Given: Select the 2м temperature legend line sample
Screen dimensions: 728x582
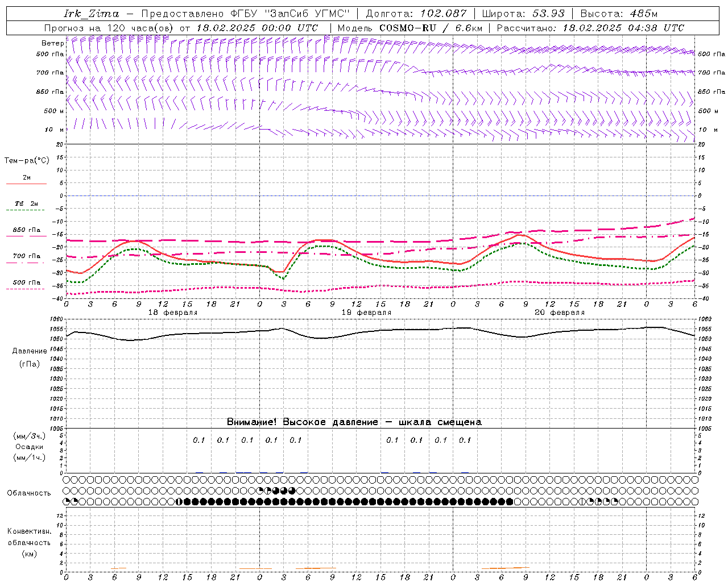Looking at the screenshot, I should (26, 184).
